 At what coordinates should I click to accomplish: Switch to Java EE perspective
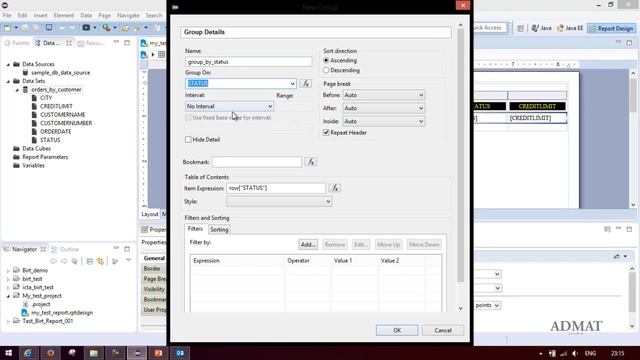point(570,28)
